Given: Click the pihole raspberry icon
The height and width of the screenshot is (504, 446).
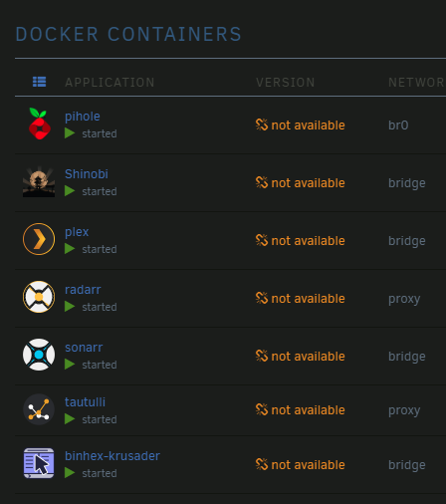Looking at the screenshot, I should [x=39, y=124].
